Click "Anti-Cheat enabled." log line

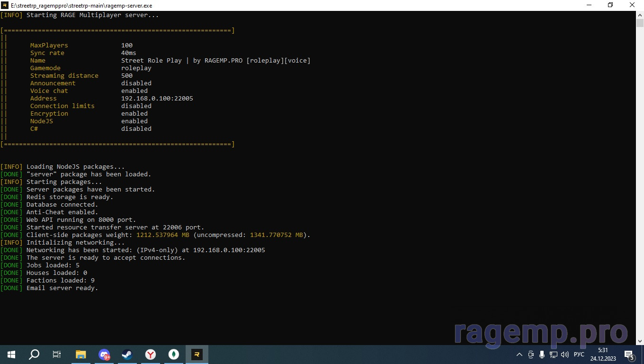click(x=49, y=212)
